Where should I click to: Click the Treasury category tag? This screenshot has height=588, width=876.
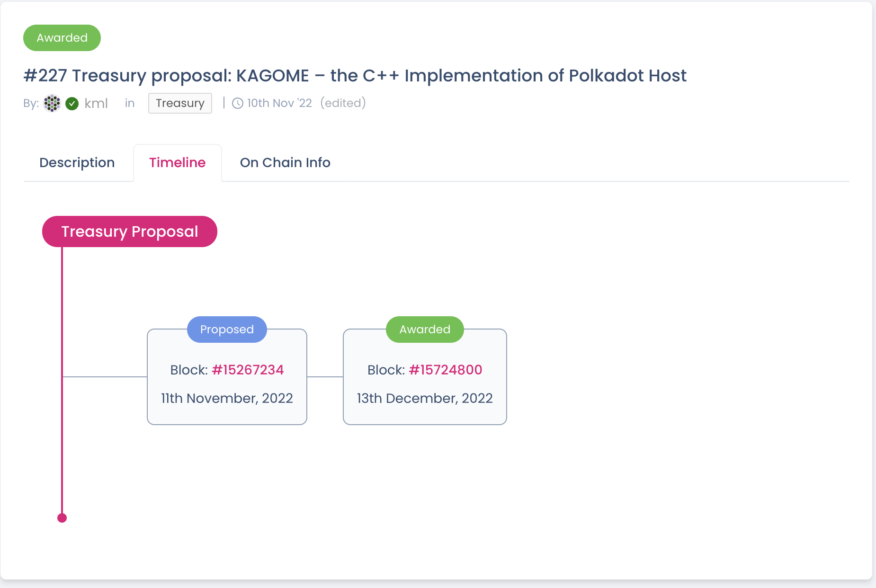point(180,103)
